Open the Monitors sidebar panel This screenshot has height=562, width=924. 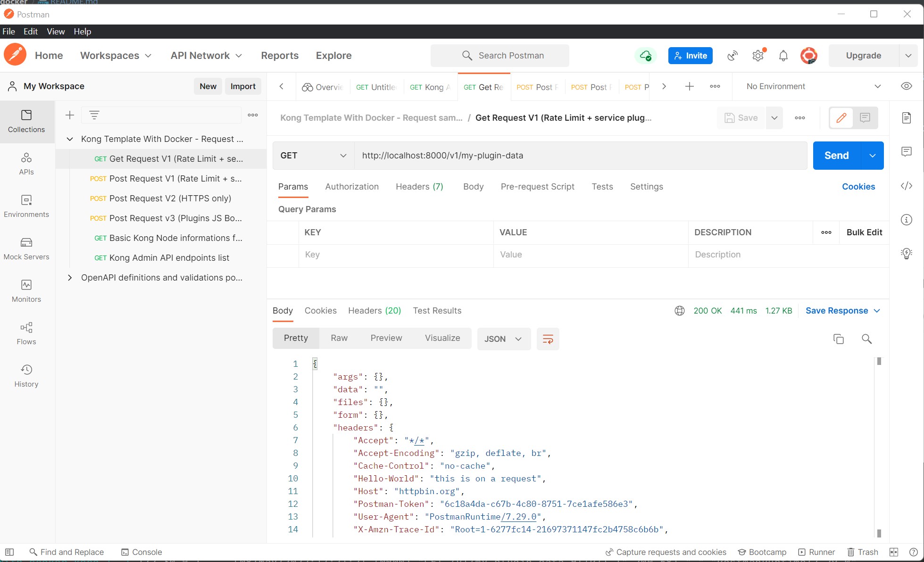pyautogui.click(x=26, y=291)
